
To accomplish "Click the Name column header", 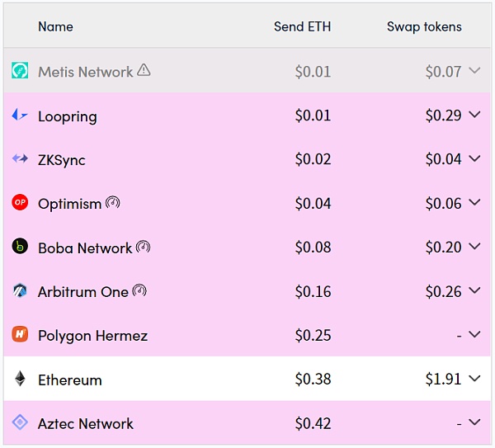I will coord(55,26).
